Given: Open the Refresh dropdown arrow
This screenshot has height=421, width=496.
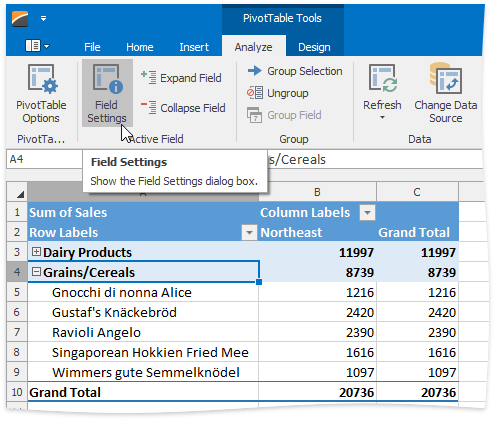Looking at the screenshot, I should (x=382, y=117).
